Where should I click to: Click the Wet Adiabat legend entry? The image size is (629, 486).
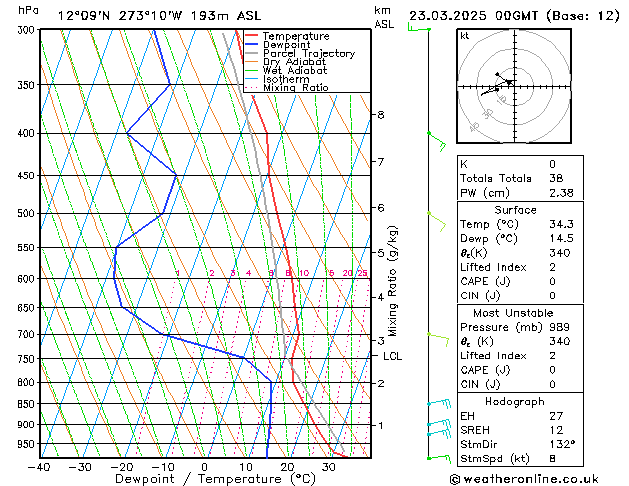[286, 70]
